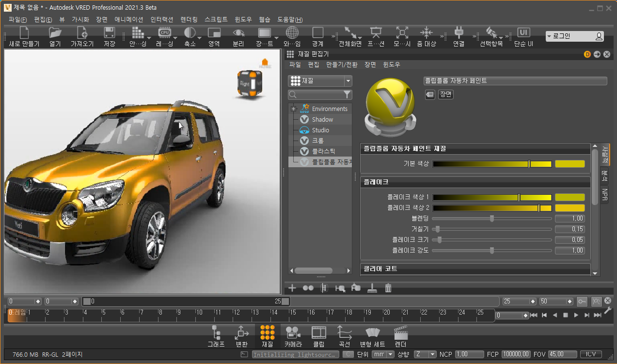Screen dimensions: 617x364
Task: Select the Studio environment item
Action: tap(320, 130)
